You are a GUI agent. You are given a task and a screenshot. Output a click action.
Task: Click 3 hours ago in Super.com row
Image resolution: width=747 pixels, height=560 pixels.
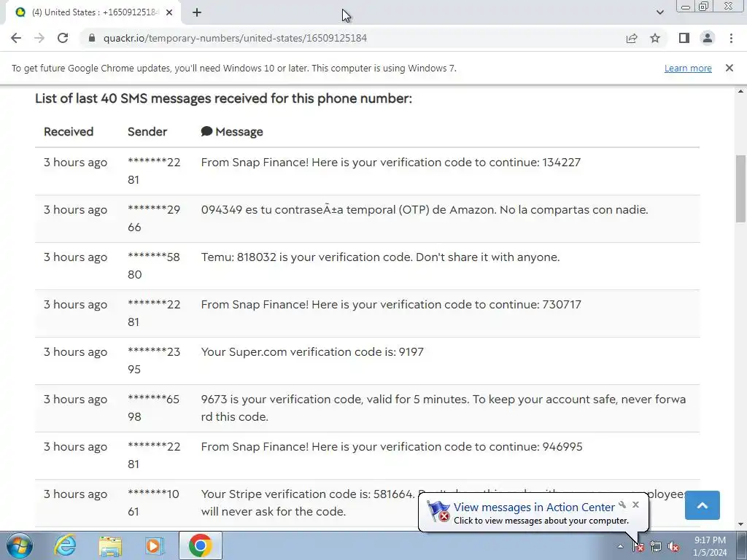75,352
